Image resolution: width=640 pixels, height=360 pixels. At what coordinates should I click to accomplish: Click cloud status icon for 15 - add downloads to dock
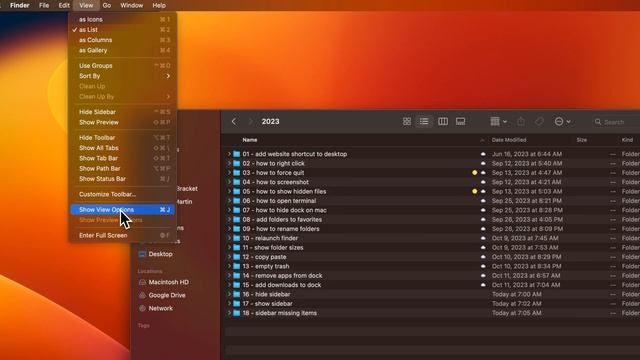click(x=483, y=285)
